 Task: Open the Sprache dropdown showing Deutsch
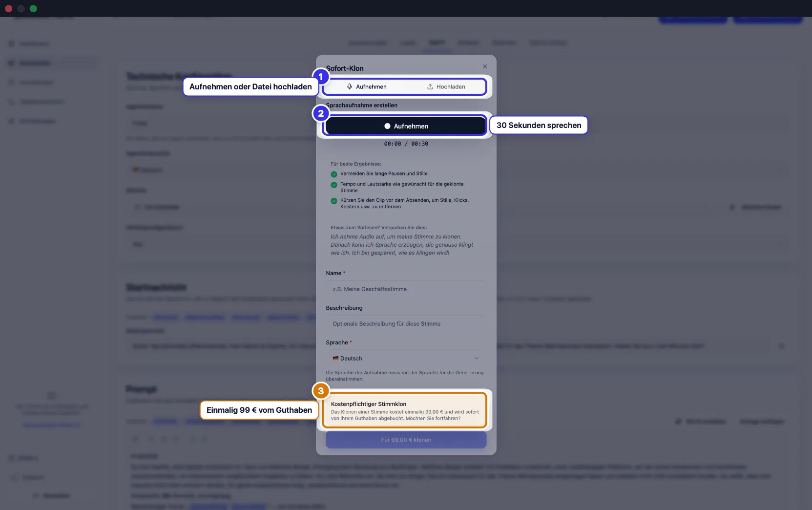(406, 358)
